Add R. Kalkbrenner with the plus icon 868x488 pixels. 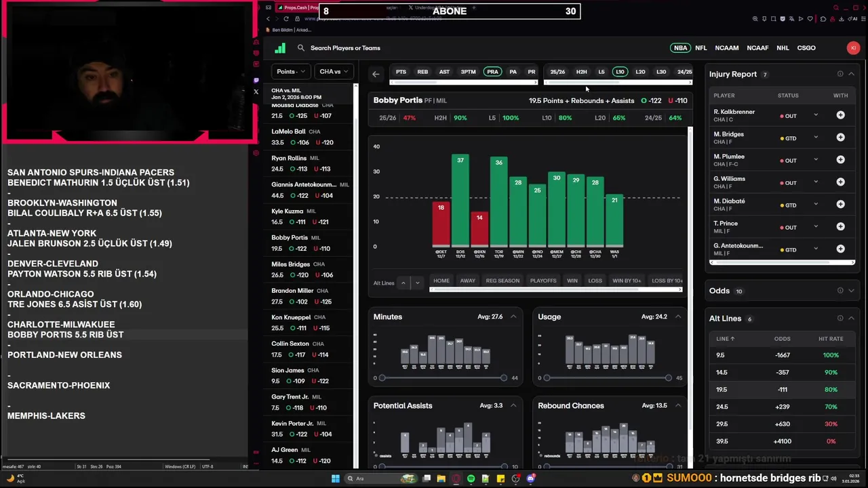pos(840,115)
